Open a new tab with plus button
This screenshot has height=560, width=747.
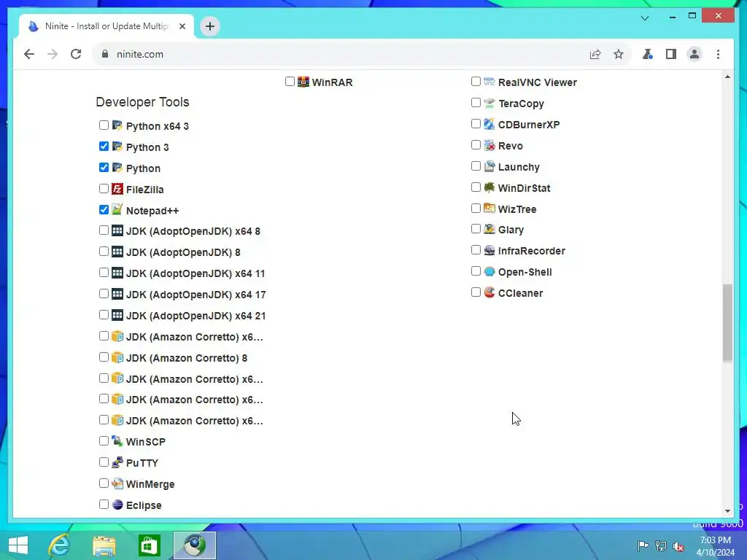pyautogui.click(x=210, y=26)
